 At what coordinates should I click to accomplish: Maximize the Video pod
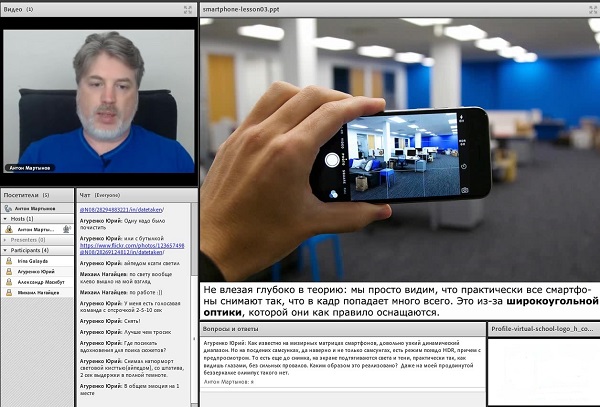click(187, 8)
